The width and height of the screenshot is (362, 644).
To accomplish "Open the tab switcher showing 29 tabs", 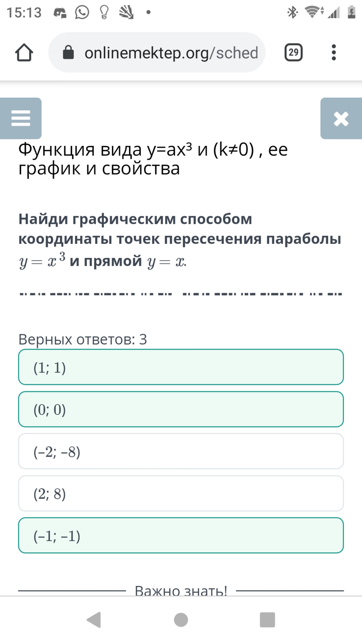I will 294,52.
